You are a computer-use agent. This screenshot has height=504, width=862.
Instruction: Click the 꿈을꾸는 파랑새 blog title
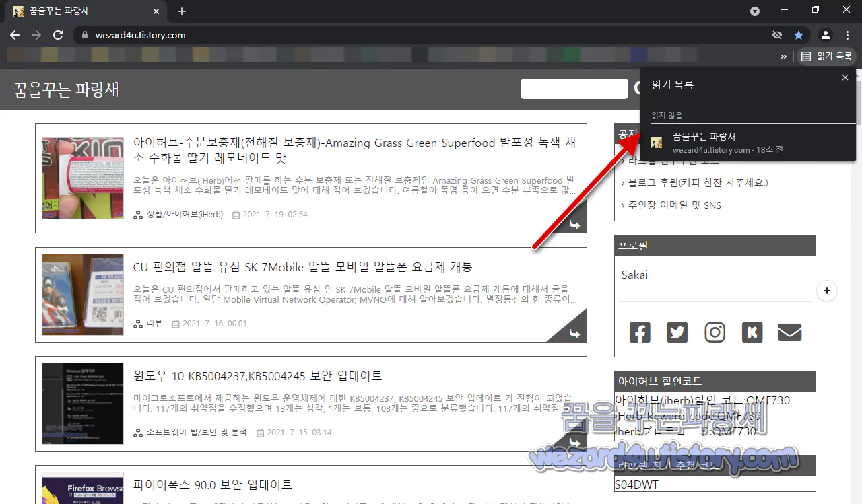pyautogui.click(x=66, y=89)
